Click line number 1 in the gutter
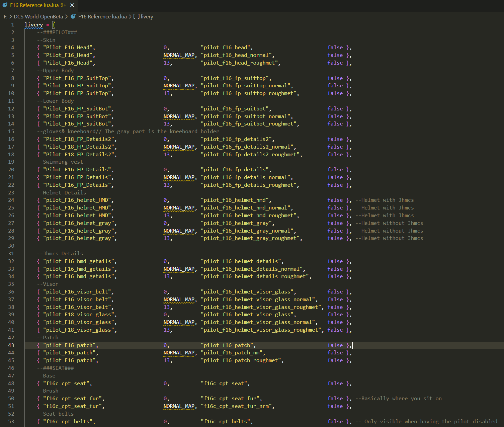The image size is (504, 427). pos(12,25)
